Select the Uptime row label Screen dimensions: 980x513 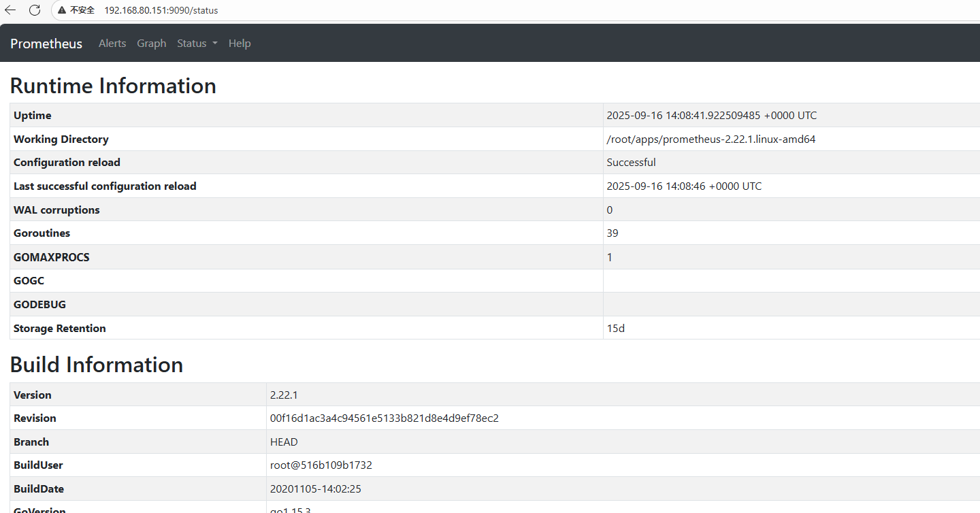pos(33,116)
